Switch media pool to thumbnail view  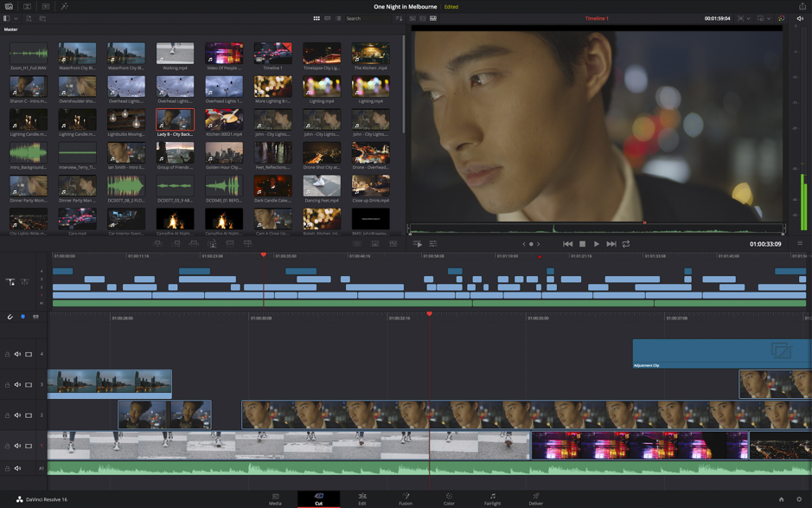(x=317, y=18)
